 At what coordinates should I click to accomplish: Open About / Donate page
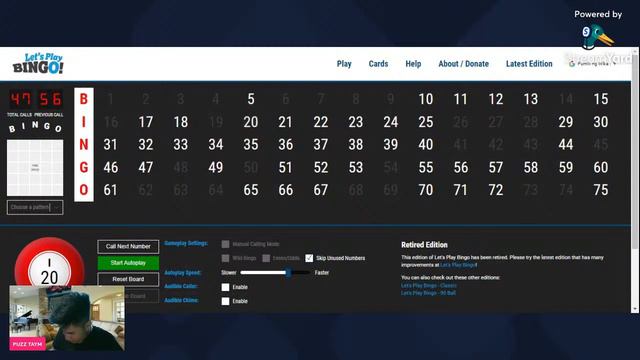pos(463,64)
